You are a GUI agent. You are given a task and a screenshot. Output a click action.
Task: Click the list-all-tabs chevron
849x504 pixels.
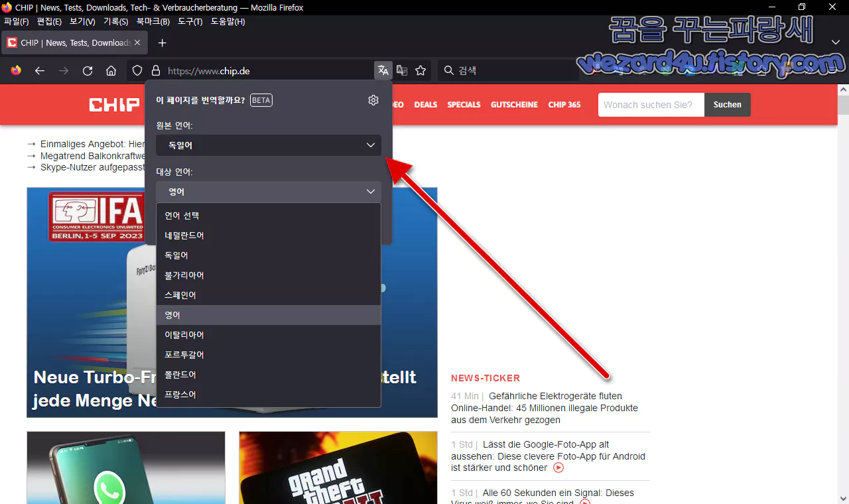(834, 42)
